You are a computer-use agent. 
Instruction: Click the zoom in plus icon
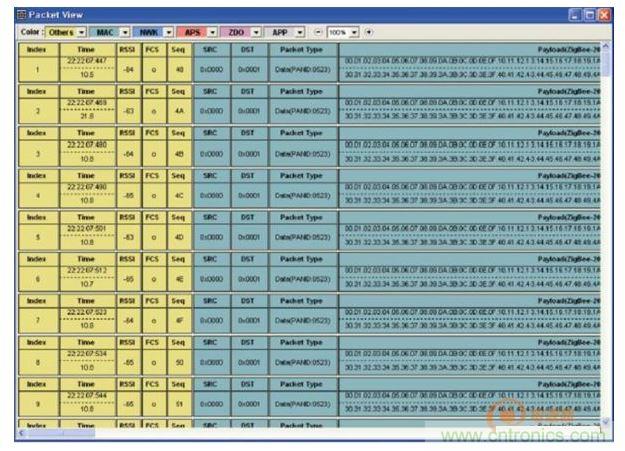(x=369, y=32)
